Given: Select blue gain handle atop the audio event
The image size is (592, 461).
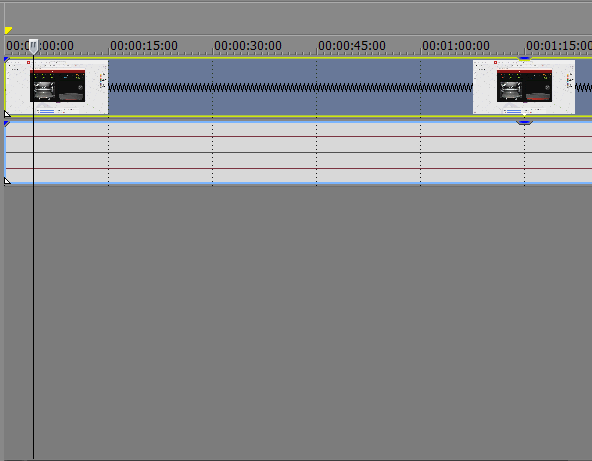Looking at the screenshot, I should 524,122.
